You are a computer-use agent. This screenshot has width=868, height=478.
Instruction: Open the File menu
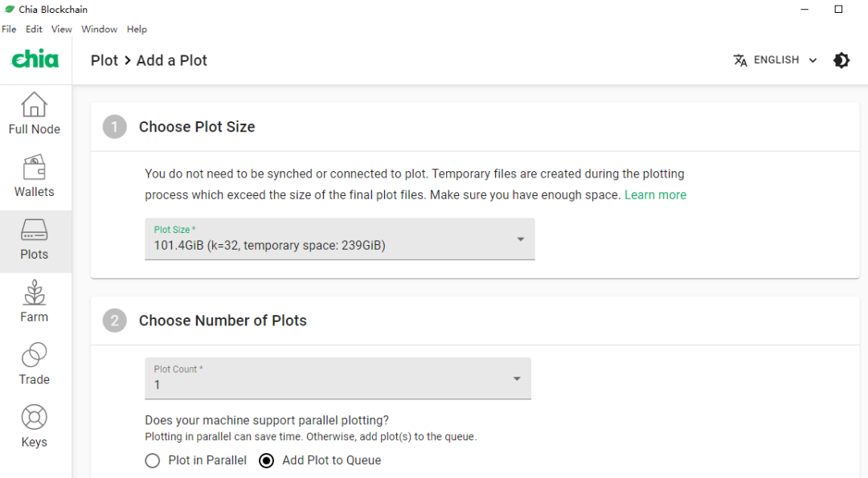point(9,29)
